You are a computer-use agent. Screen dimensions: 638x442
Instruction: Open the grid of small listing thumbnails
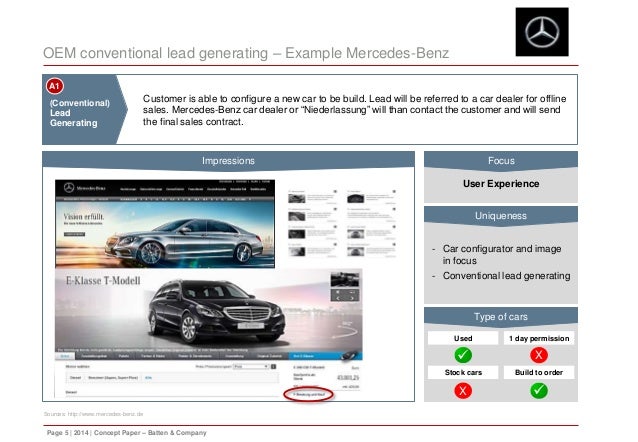[342, 223]
